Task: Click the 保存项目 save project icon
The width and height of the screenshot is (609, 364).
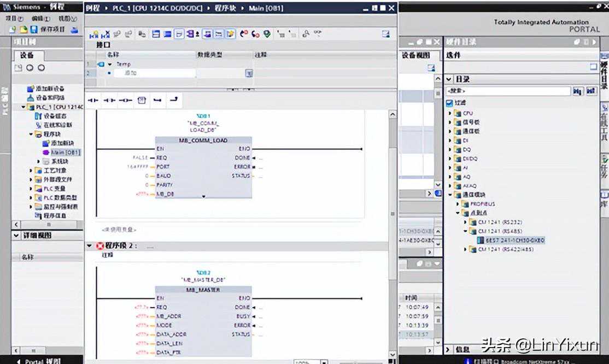Action: point(34,30)
